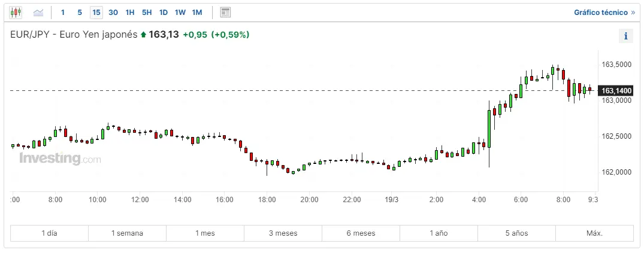This screenshot has height=253, width=644.
Task: Click the current price 163,13
Action: coord(164,35)
